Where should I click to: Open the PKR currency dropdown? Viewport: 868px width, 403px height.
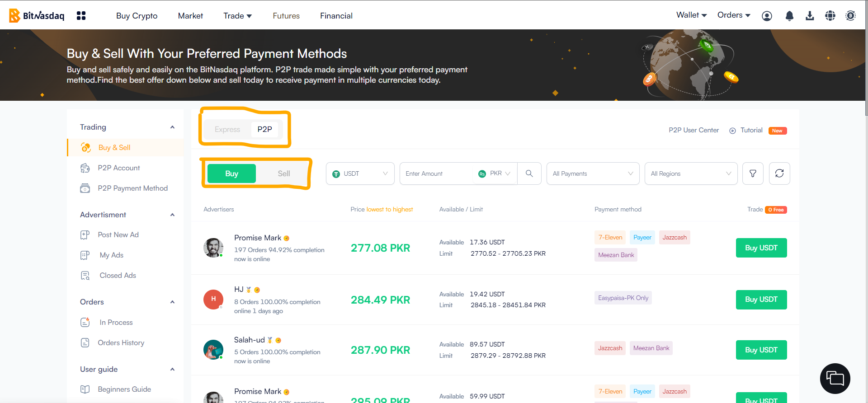coord(495,173)
